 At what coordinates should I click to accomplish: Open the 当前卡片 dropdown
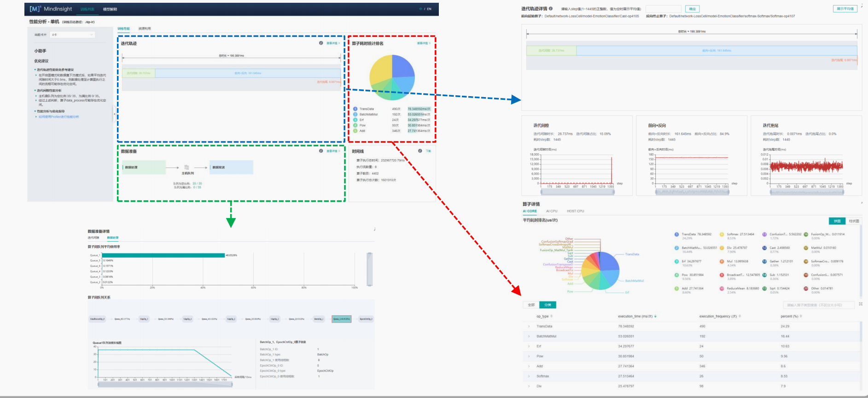point(72,35)
